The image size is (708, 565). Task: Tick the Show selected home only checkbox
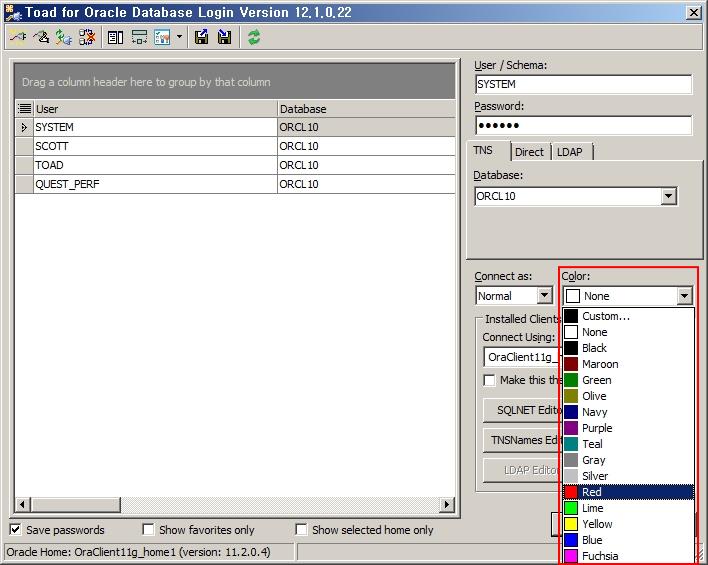(x=301, y=530)
